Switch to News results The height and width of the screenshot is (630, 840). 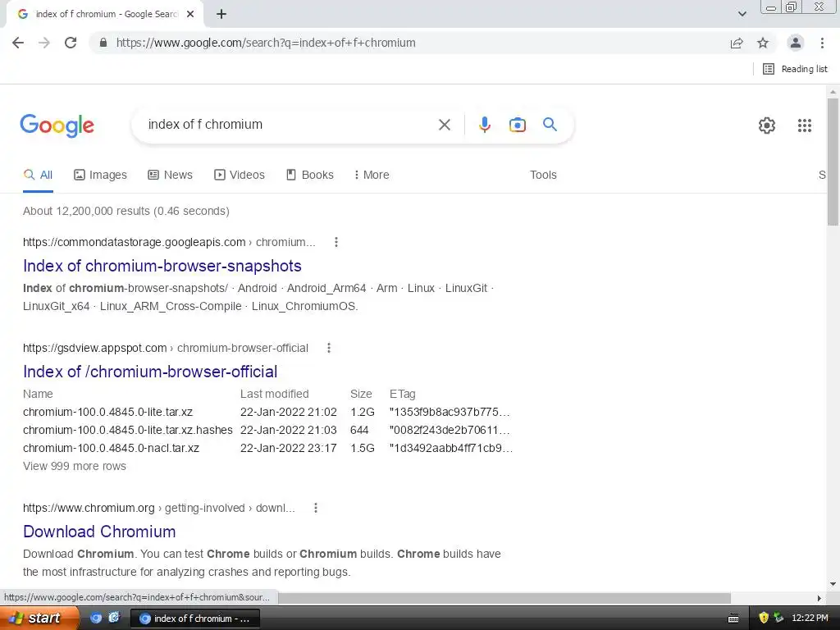(x=170, y=175)
